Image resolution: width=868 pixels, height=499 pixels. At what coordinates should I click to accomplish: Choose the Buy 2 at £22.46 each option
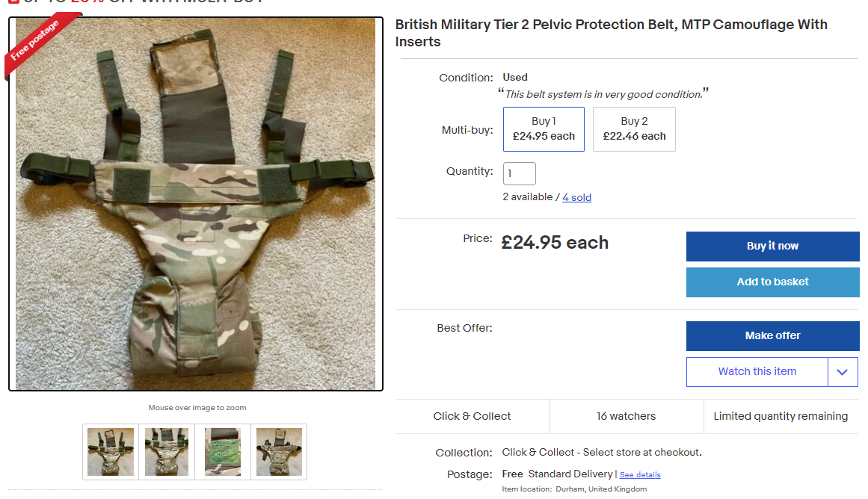point(634,128)
